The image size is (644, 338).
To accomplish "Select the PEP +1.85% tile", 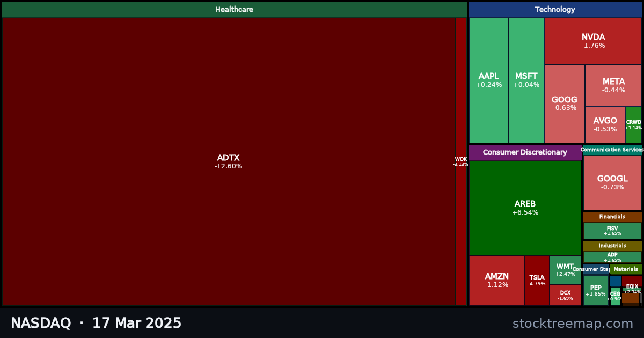I will (596, 290).
